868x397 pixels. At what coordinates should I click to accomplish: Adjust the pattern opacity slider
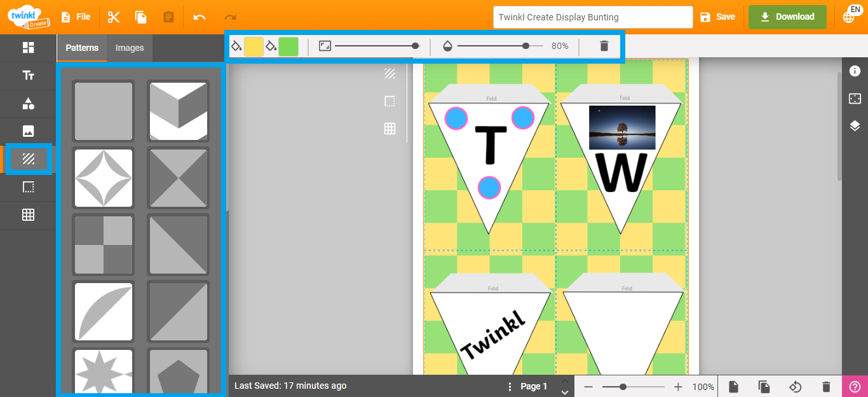point(500,46)
